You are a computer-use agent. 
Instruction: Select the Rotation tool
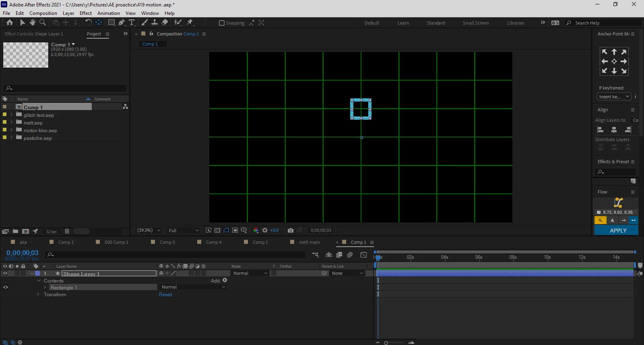click(x=89, y=23)
